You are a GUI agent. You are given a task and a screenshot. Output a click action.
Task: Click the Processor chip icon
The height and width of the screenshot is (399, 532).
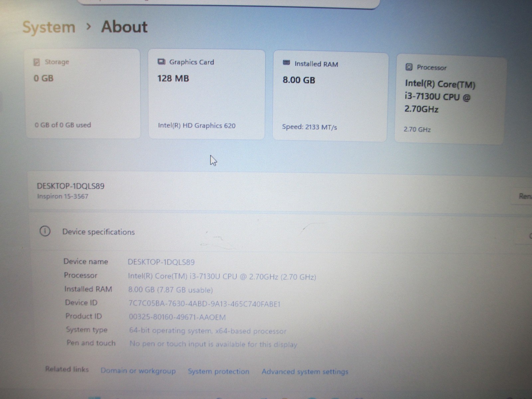409,67
